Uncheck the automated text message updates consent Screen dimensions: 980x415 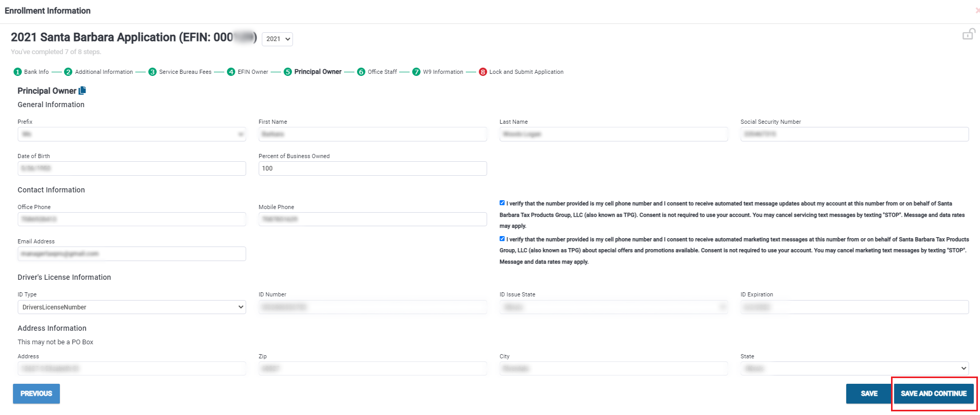[502, 203]
